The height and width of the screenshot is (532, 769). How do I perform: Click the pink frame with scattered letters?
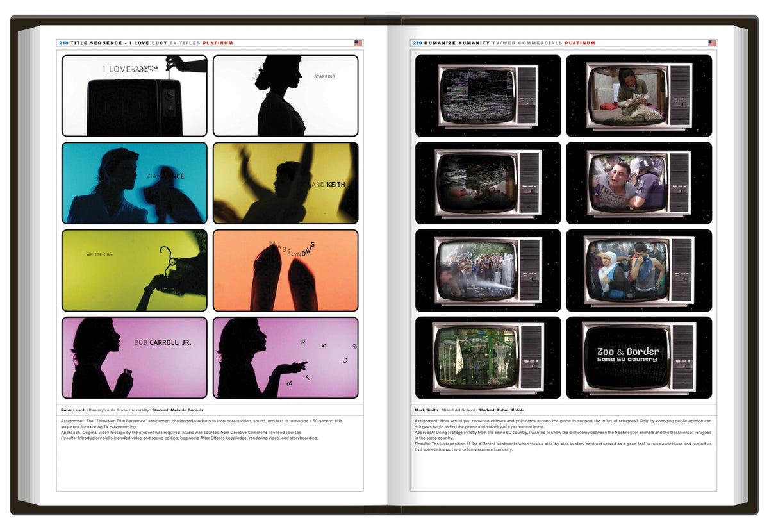point(286,358)
